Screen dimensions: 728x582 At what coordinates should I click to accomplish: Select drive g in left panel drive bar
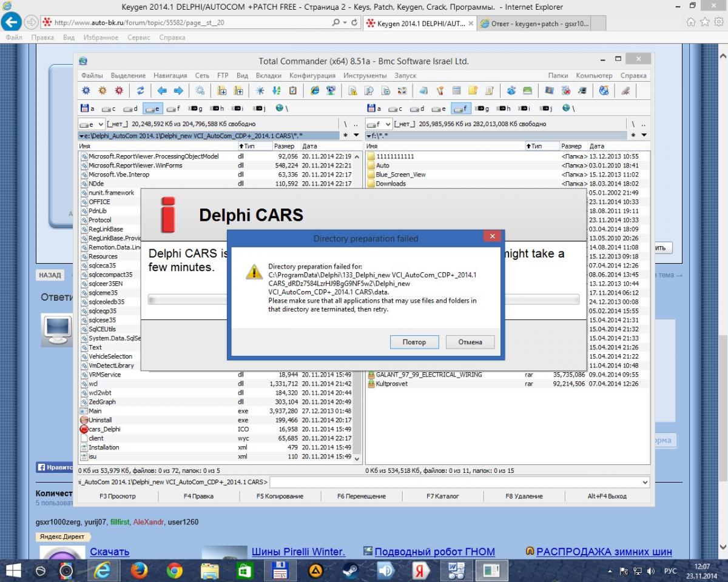[195, 109]
